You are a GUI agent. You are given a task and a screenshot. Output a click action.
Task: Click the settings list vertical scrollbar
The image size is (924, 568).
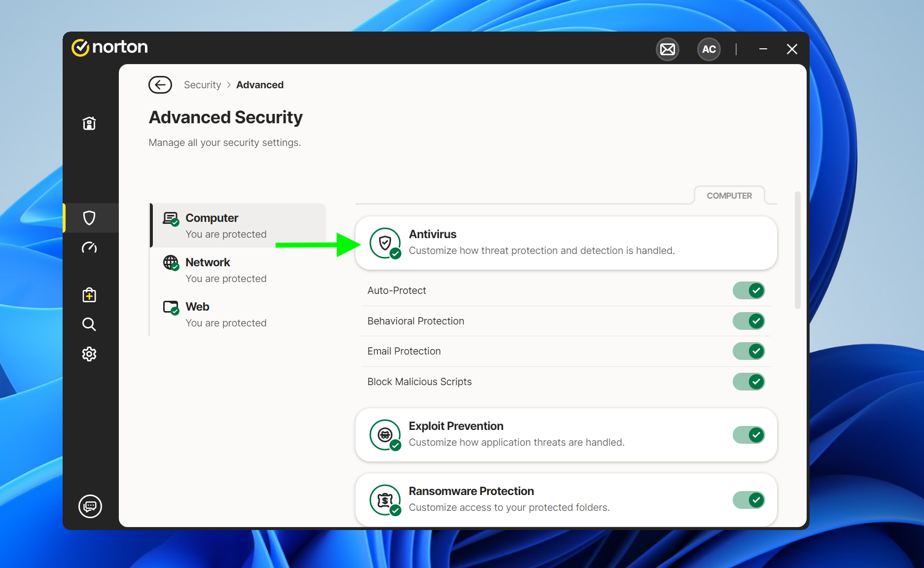[797, 250]
